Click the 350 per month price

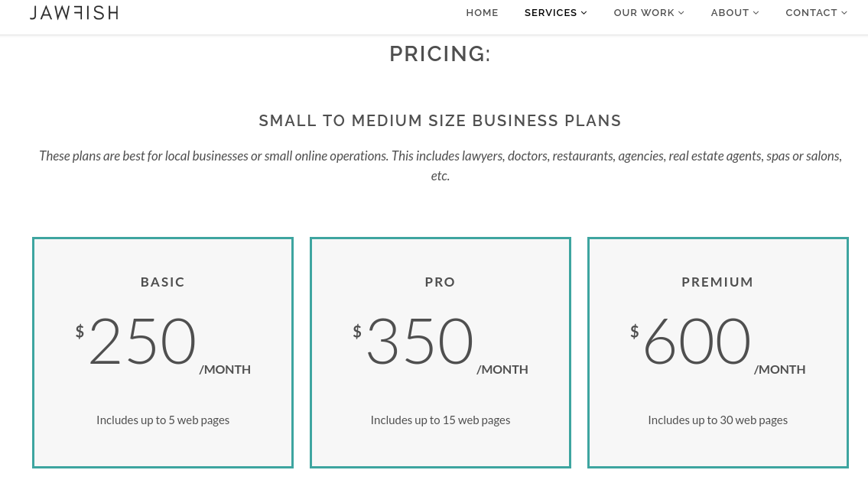tap(420, 342)
